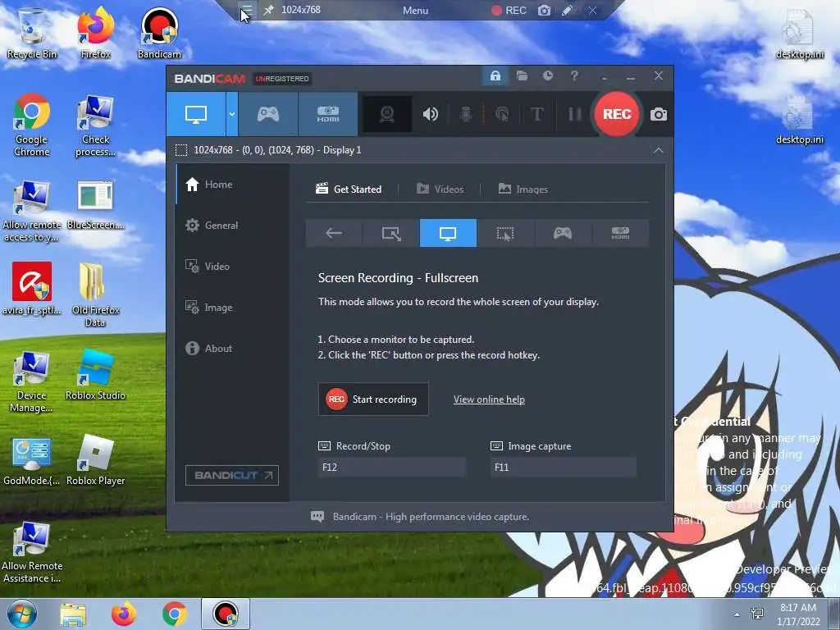Click camera icon on top recording bar

click(x=545, y=10)
